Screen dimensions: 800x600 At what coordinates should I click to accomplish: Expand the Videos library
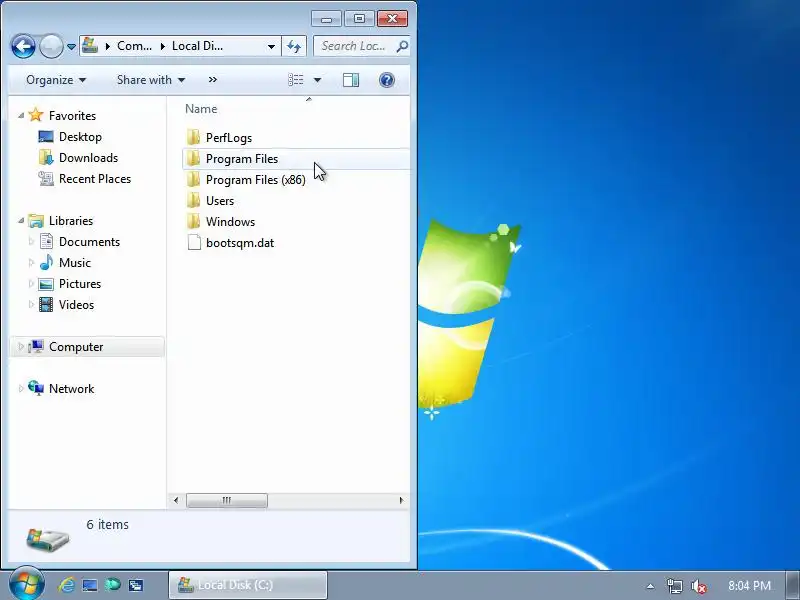click(31, 305)
